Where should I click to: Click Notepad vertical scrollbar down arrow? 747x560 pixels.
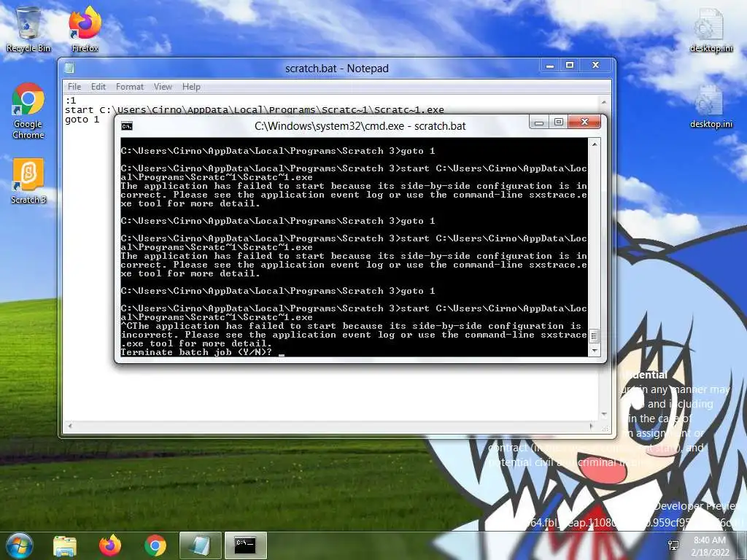[x=604, y=415]
